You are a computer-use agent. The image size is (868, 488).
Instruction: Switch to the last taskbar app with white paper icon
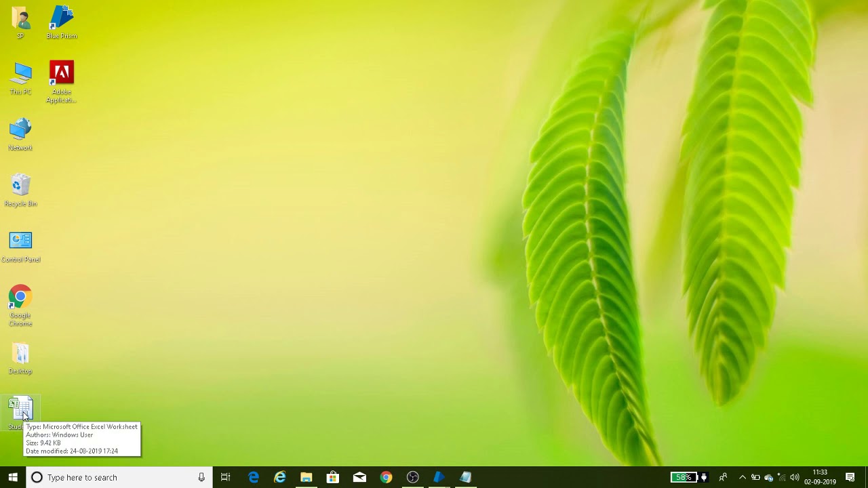(465, 477)
